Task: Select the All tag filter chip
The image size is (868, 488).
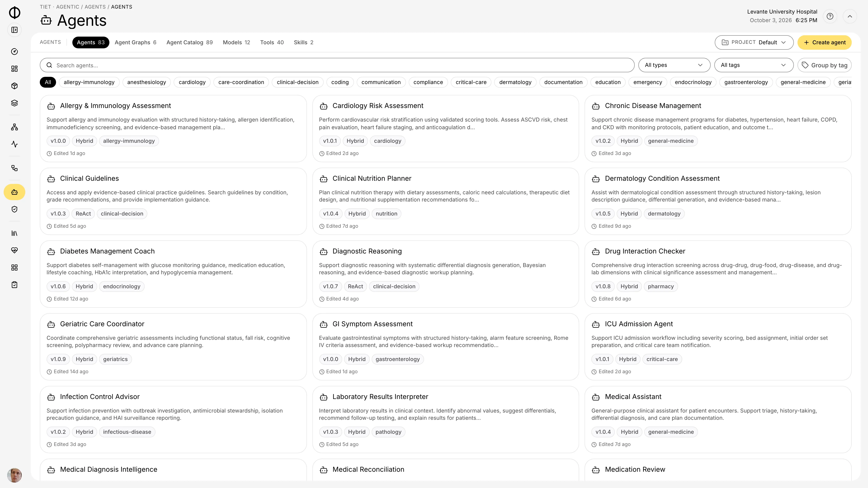Action: pos(48,82)
